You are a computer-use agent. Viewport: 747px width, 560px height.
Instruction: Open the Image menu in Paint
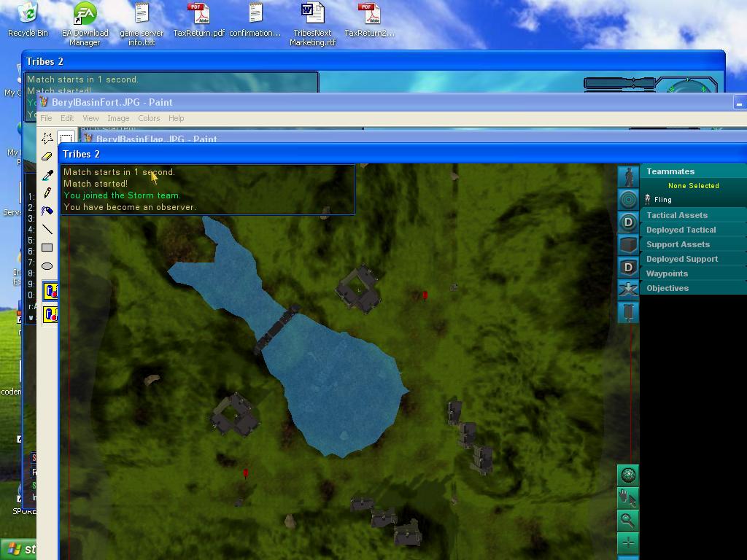click(118, 118)
